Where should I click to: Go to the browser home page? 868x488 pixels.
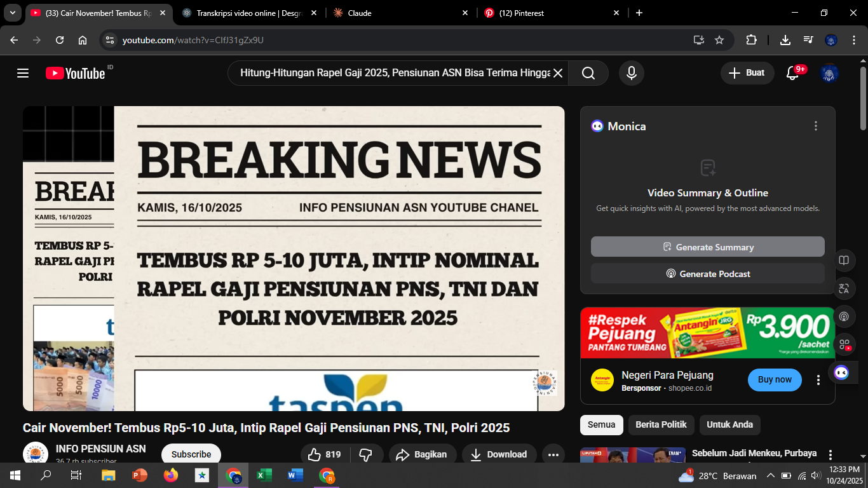[x=83, y=40]
